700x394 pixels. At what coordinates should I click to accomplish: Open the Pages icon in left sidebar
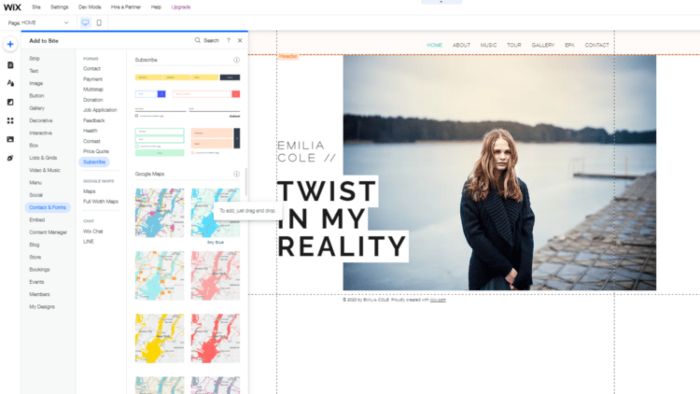pos(10,65)
